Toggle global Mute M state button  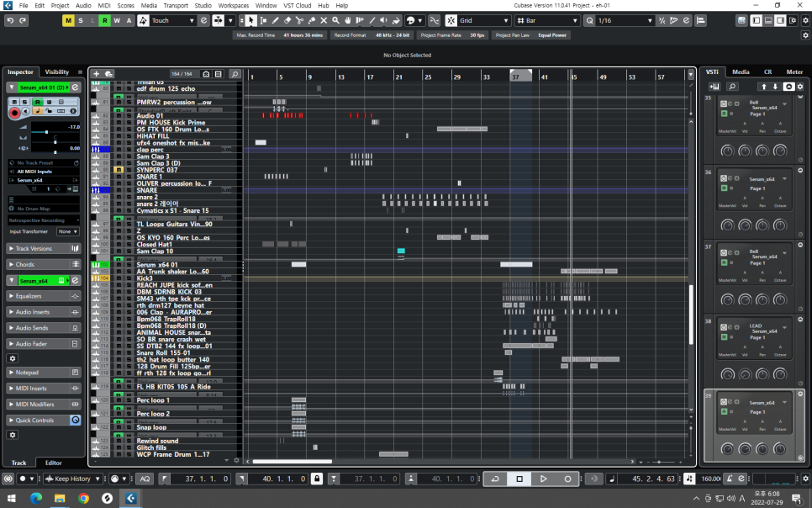[x=68, y=21]
